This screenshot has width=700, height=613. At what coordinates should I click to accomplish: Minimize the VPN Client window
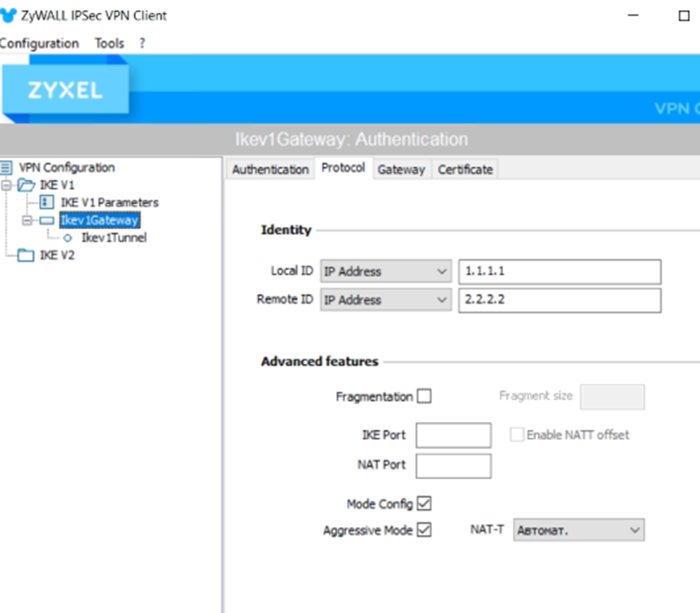pyautogui.click(x=633, y=16)
